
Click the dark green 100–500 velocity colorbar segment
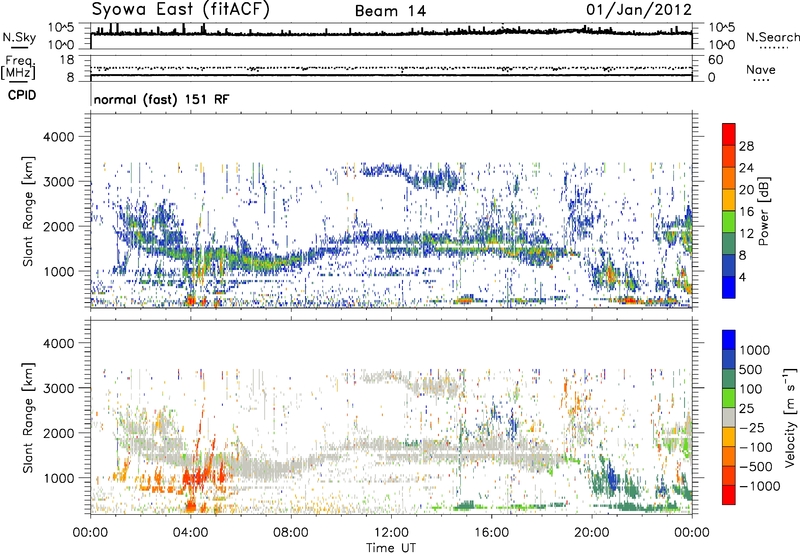pyautogui.click(x=729, y=379)
